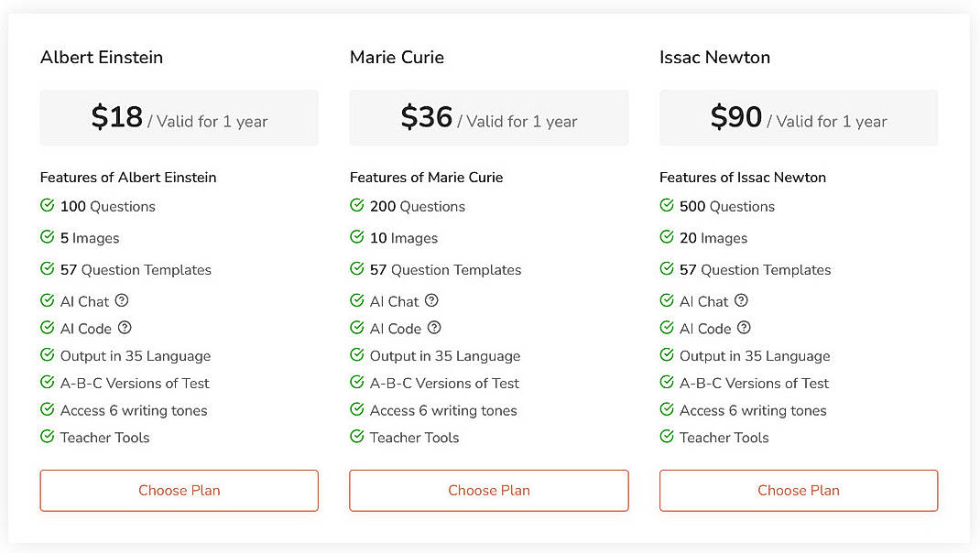980x553 pixels.
Task: Choose the Issac Newton plan
Action: [798, 490]
